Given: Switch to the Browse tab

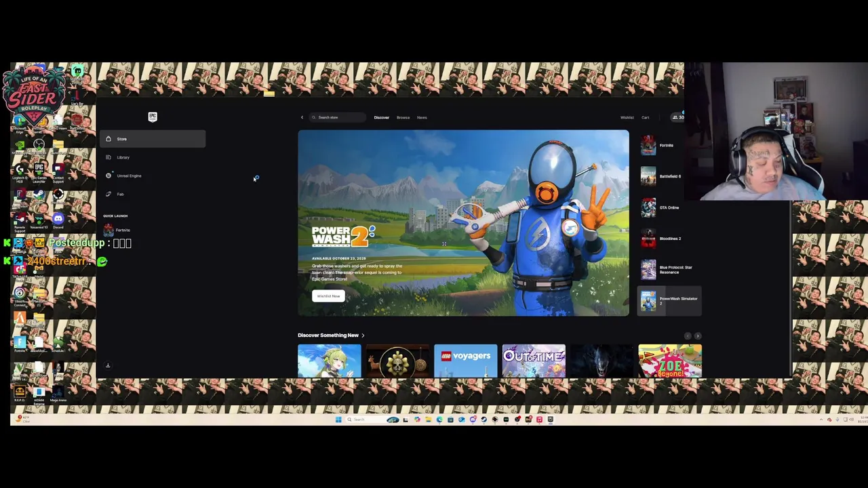Looking at the screenshot, I should pos(403,117).
